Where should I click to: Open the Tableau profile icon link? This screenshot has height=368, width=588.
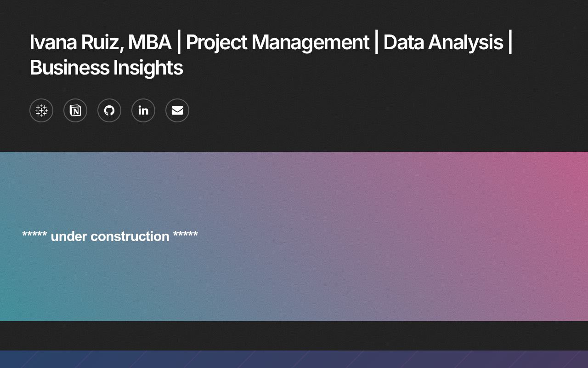pos(41,110)
